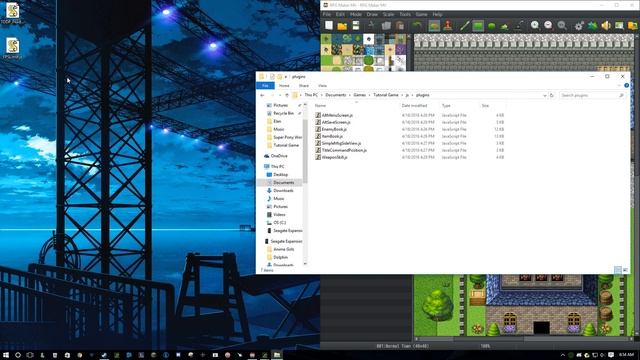Open Draw menu in RPG Maker MV
The image size is (640, 360).
point(372,14)
